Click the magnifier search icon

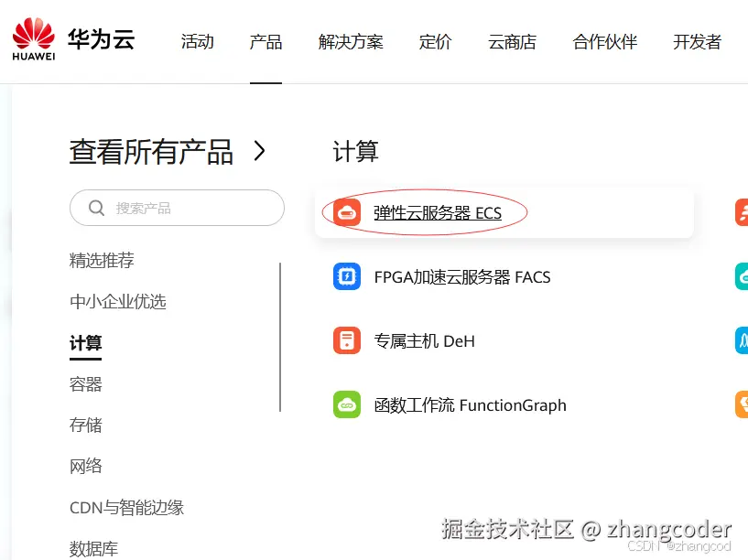point(96,208)
